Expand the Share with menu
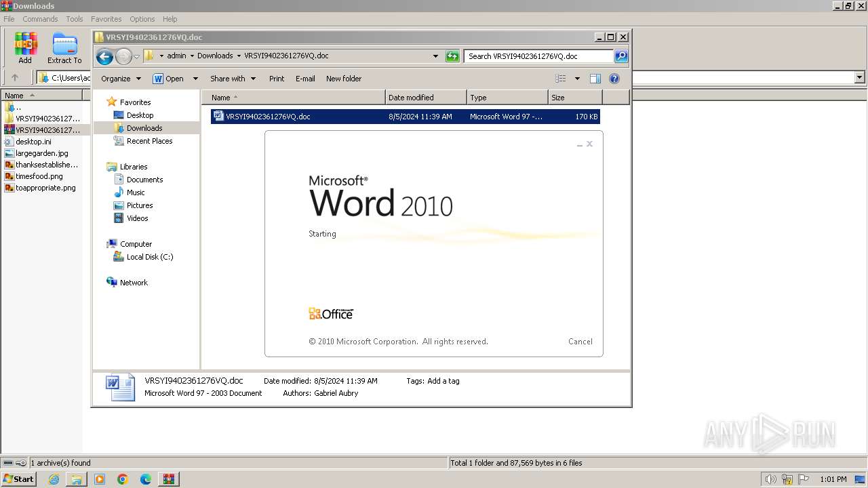 pos(233,79)
